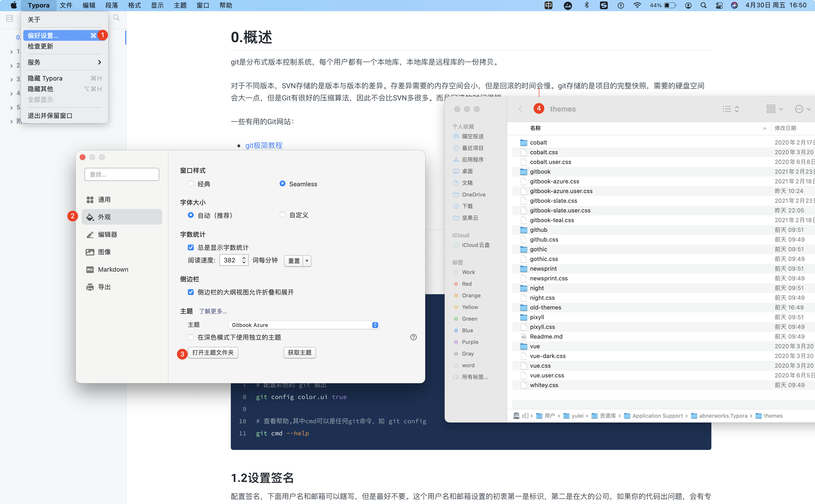Open the Gitbook Azure theme dropdown
This screenshot has height=504, width=815.
coord(303,325)
